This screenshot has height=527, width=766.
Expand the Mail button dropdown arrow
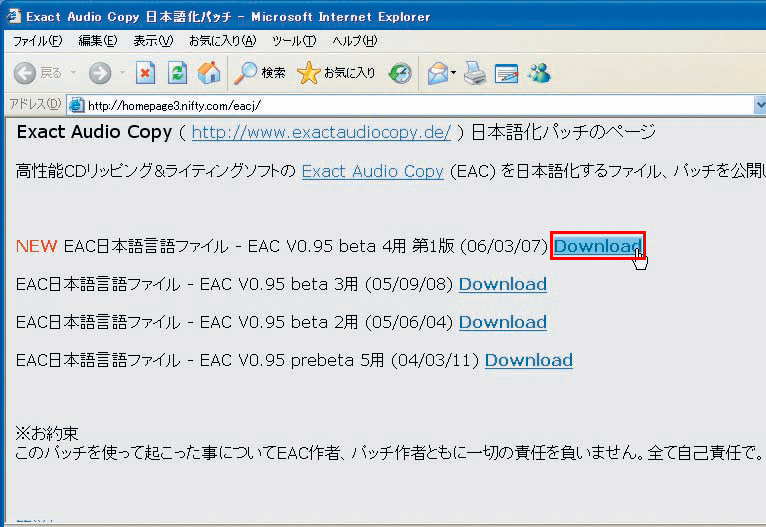click(453, 73)
